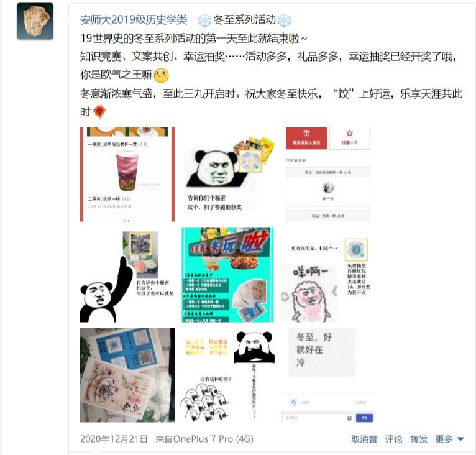
Task: Open pointing-up panda meme thumbnail
Action: [x=127, y=275]
